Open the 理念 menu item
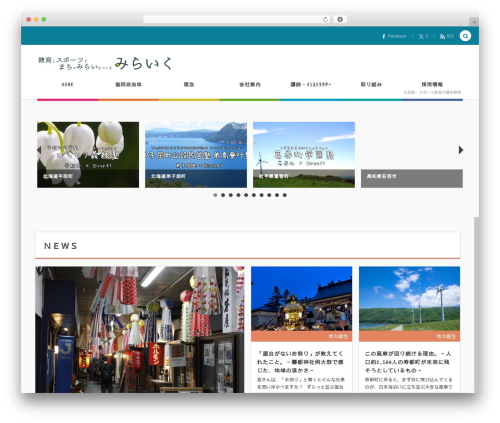 189,85
